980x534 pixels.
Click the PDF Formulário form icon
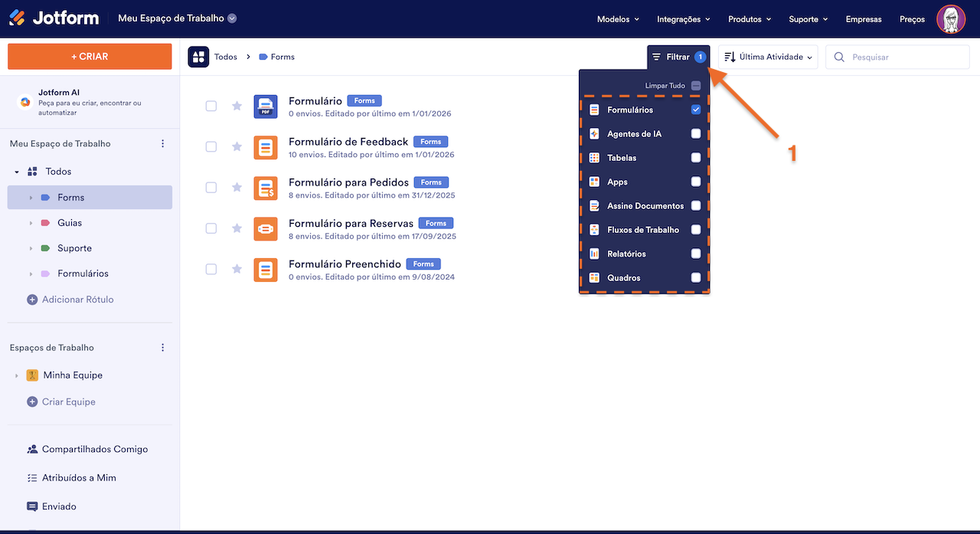(x=266, y=106)
